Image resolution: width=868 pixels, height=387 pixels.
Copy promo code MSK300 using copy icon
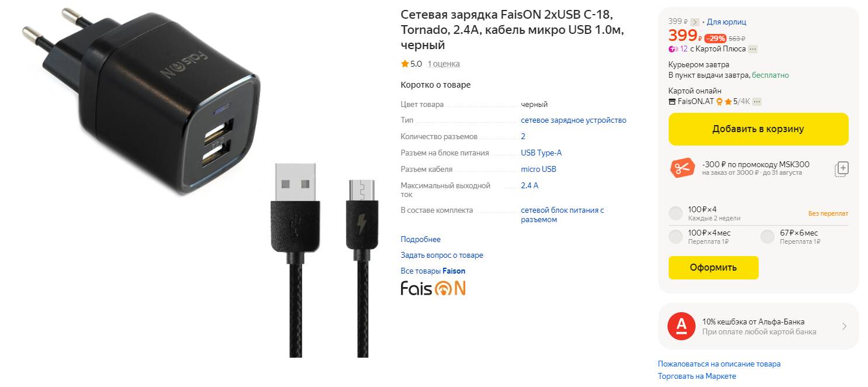coord(841,169)
